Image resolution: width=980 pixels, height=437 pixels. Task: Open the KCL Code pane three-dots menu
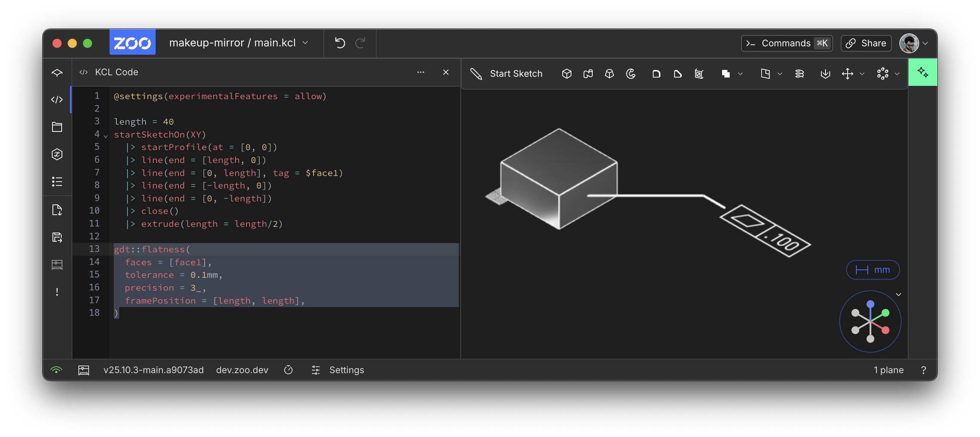click(420, 72)
